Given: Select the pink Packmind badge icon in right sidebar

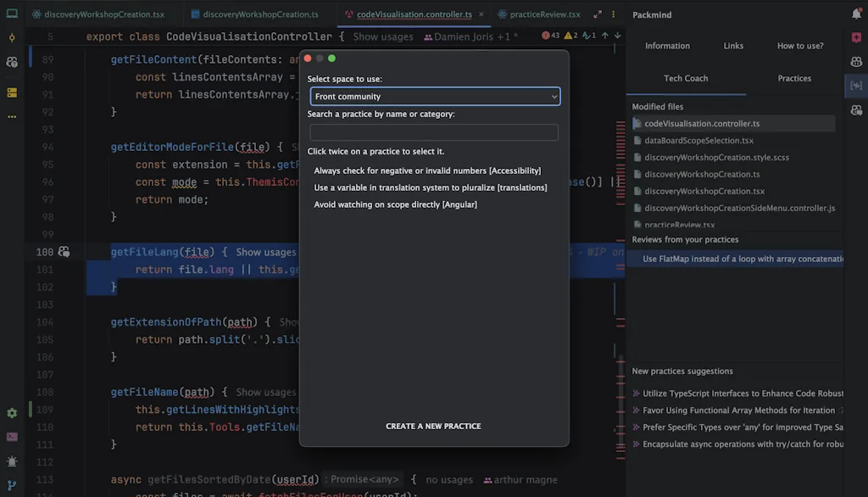Looking at the screenshot, I should (856, 38).
